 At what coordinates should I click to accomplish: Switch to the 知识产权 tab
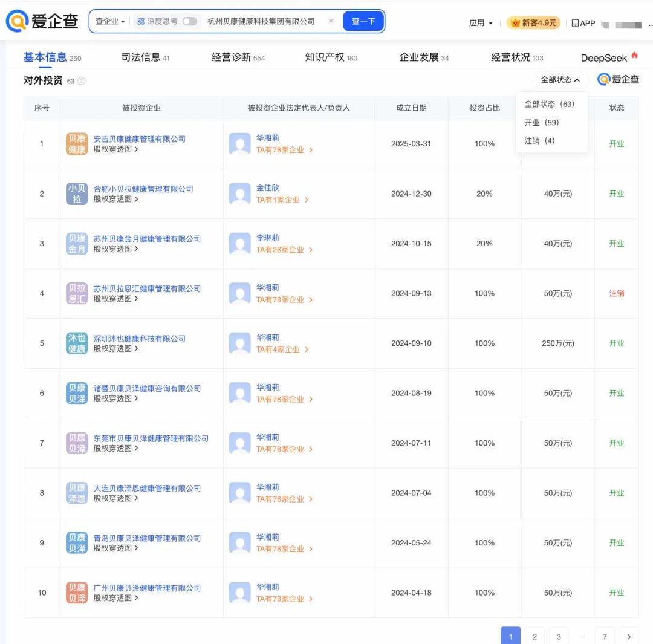331,57
